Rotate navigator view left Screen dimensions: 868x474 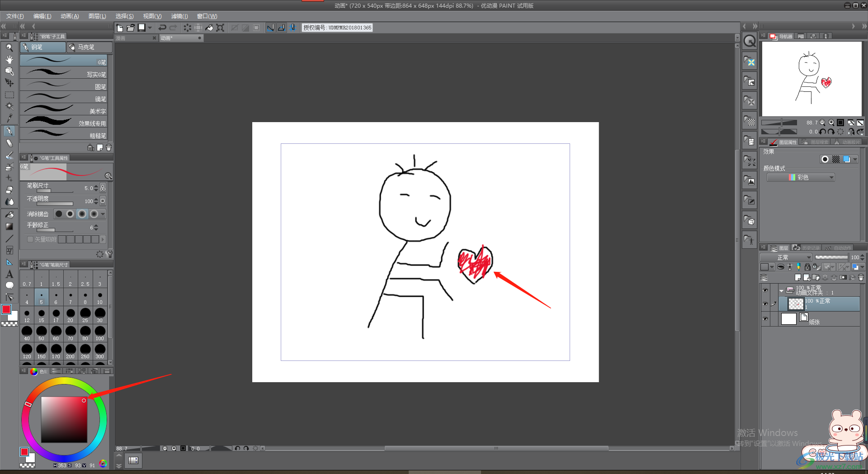click(x=823, y=132)
